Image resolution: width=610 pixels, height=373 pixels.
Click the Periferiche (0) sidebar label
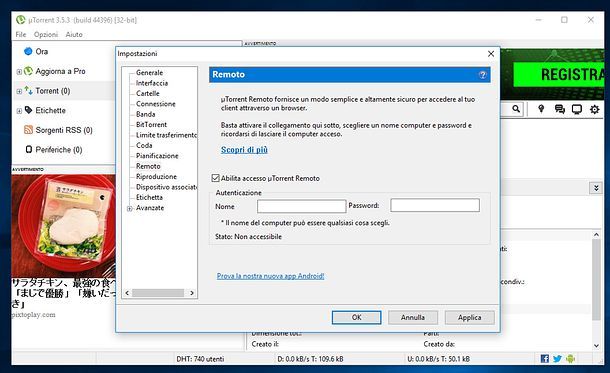[59, 150]
